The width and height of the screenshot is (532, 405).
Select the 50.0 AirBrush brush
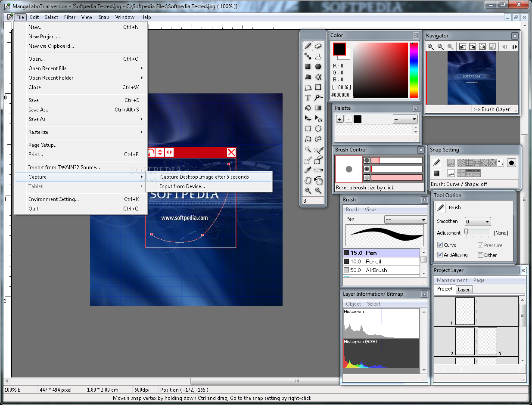(381, 270)
